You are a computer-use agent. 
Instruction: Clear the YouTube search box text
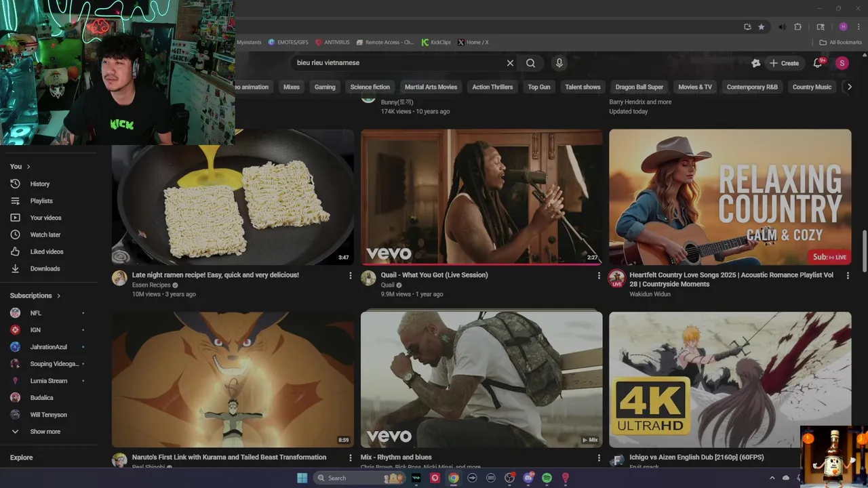pyautogui.click(x=510, y=63)
